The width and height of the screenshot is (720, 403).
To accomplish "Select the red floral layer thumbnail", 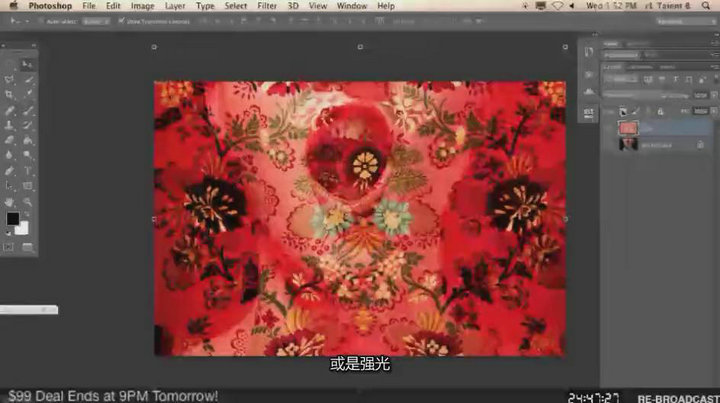I will pos(628,128).
